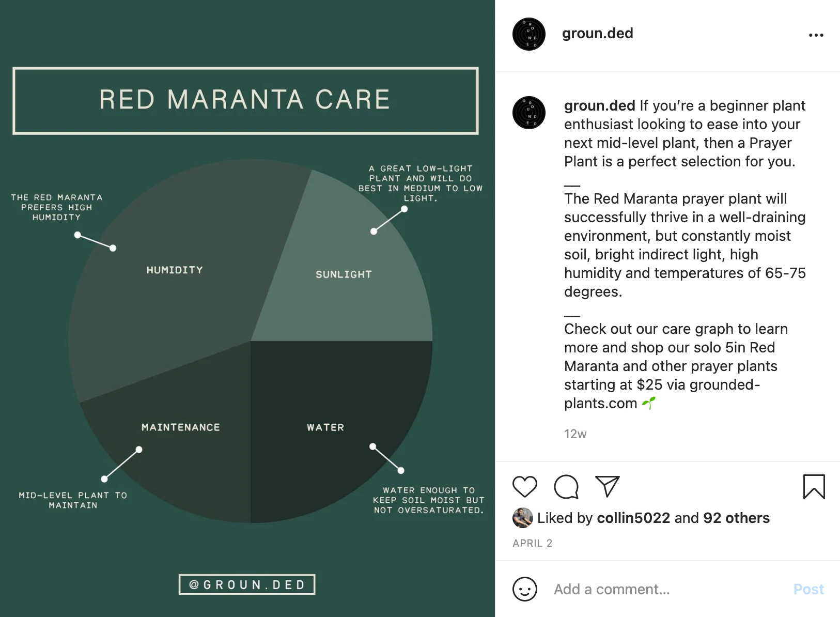
Task: Open the emoji picker smiley icon
Action: 524,589
